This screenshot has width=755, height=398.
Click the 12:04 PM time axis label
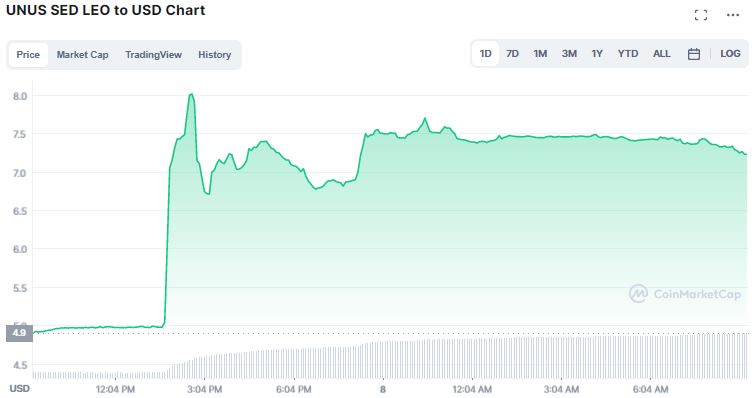coord(115,389)
